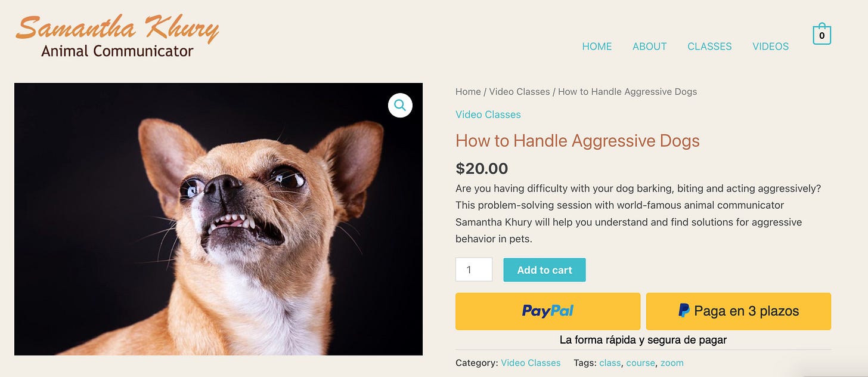
Task: Choose Paga en 3 plazos button
Action: tap(739, 311)
